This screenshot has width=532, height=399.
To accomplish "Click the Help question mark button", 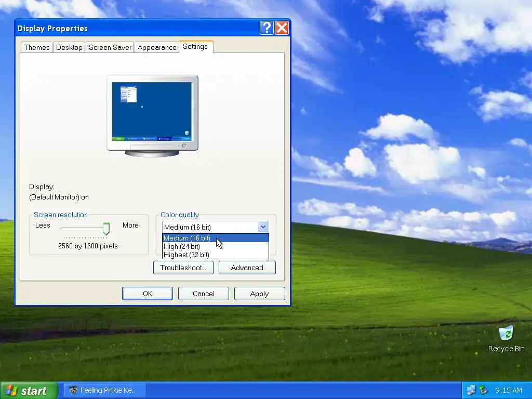I will 267,28.
